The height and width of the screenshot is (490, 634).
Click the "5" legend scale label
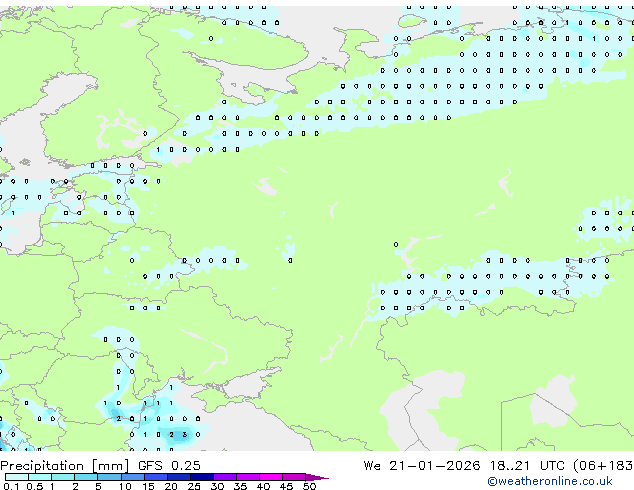[98, 486]
